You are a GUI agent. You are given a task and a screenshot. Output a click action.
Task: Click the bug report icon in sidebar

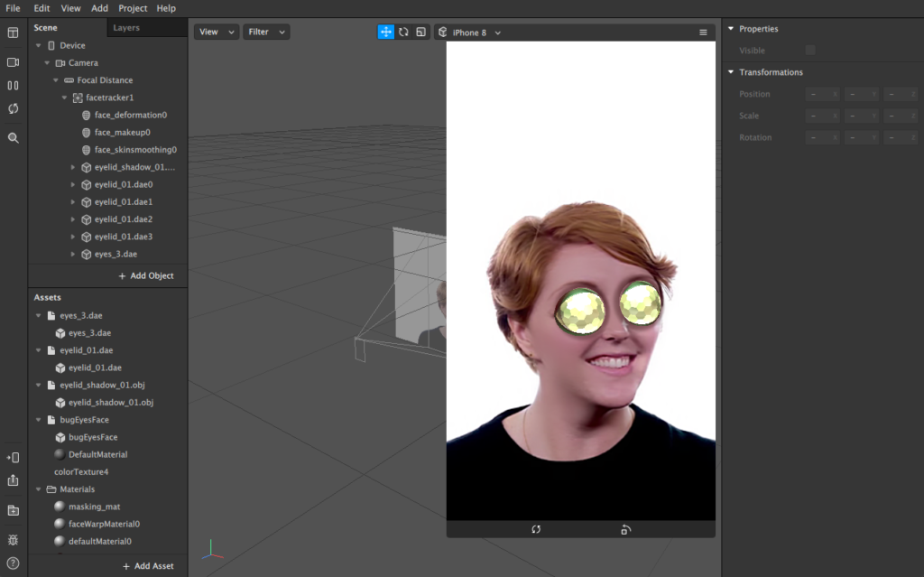pos(13,539)
